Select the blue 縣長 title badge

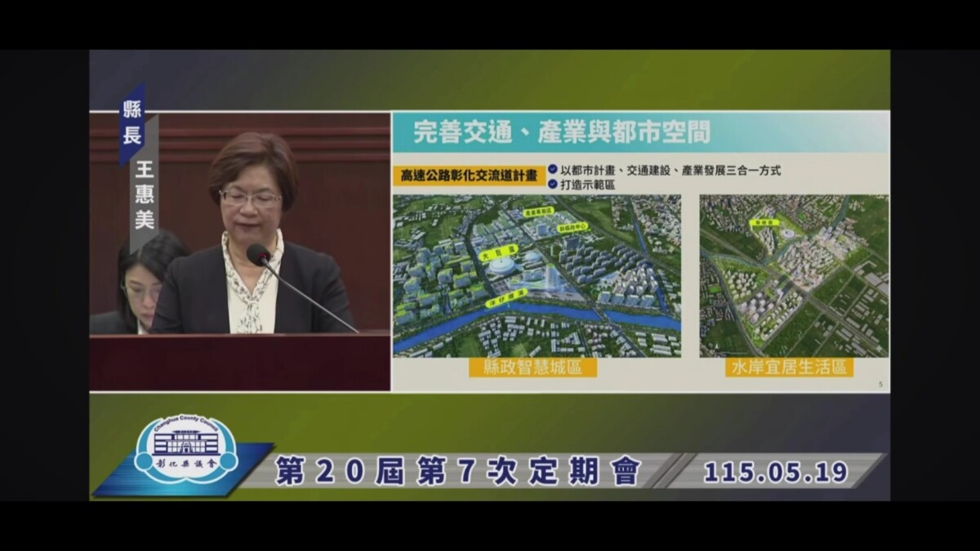[x=132, y=122]
